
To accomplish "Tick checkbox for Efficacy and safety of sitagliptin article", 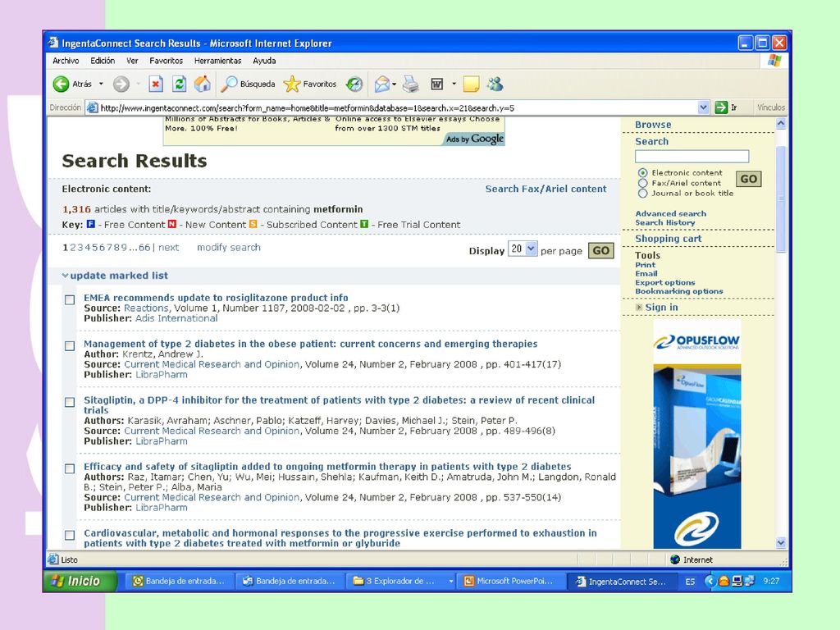I will [x=70, y=468].
